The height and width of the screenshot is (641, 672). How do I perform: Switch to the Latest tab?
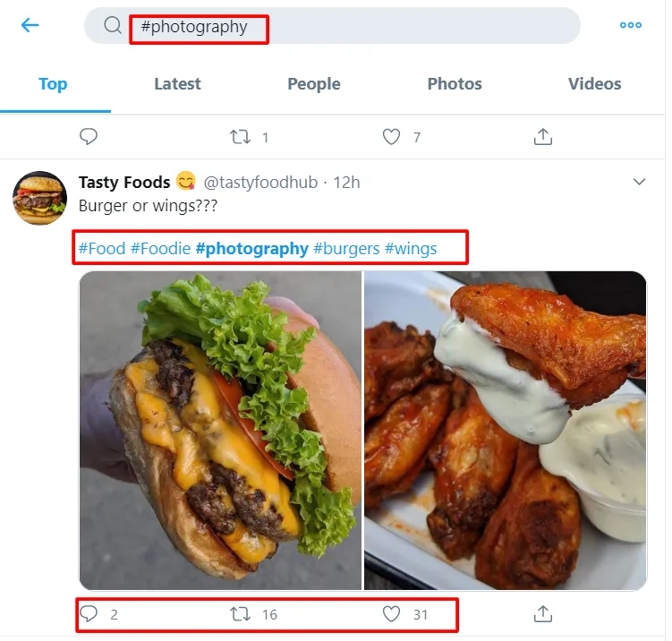pos(177,84)
